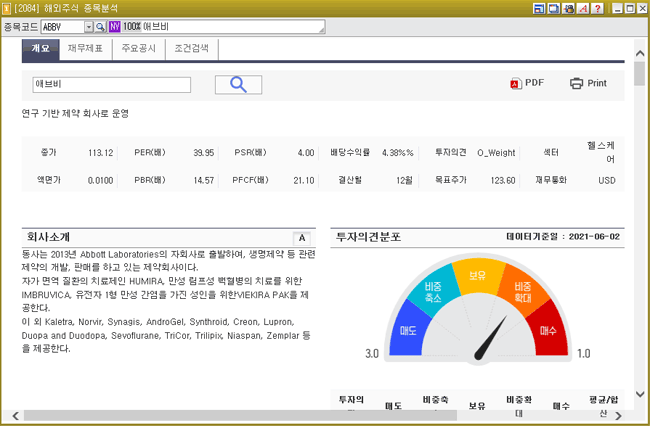Click the vertical scrollbar thumb
650x428 pixels.
click(640, 73)
